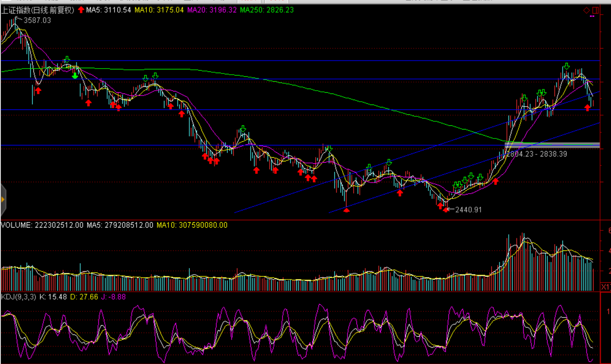Select the MA250 moving average label

(x=266, y=10)
